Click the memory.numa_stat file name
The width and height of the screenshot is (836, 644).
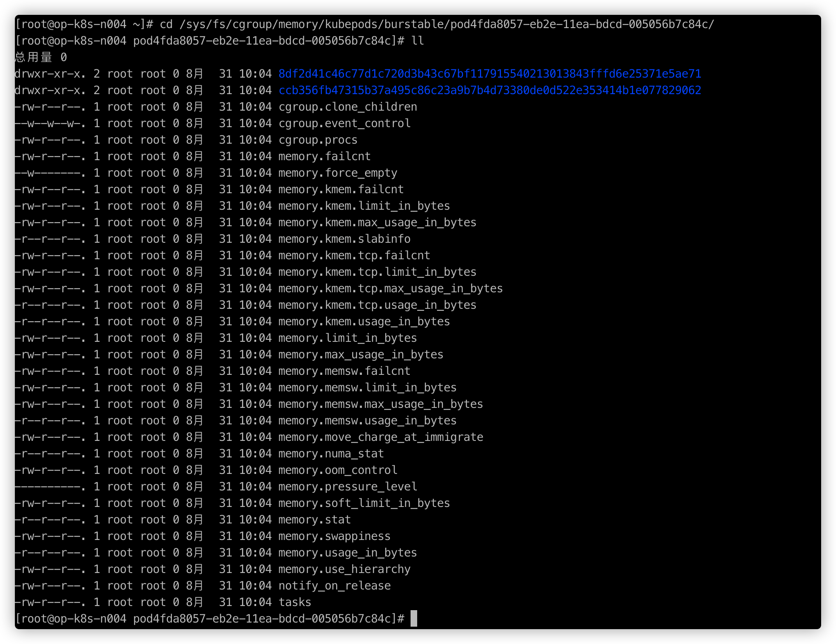(331, 454)
